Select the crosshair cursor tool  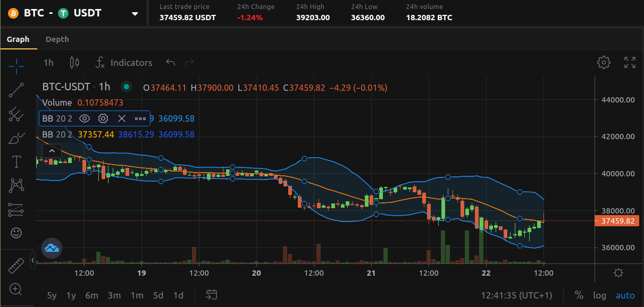click(16, 66)
